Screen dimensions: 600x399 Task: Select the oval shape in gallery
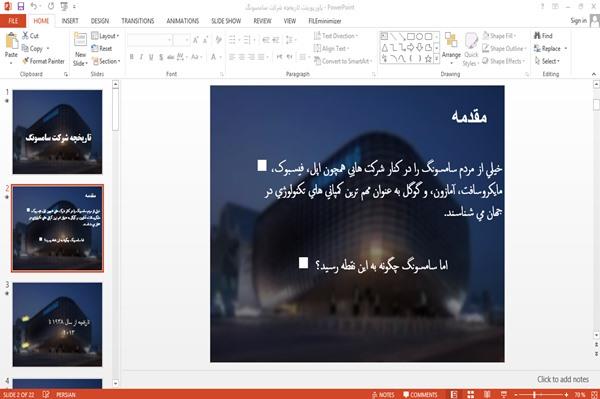click(420, 36)
